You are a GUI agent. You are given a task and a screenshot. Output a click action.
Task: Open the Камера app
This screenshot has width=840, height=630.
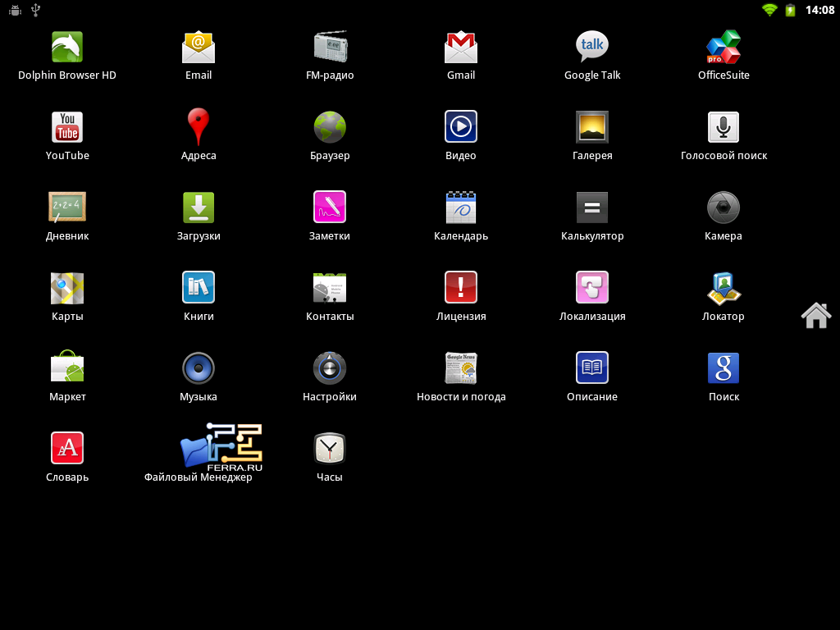(x=724, y=208)
